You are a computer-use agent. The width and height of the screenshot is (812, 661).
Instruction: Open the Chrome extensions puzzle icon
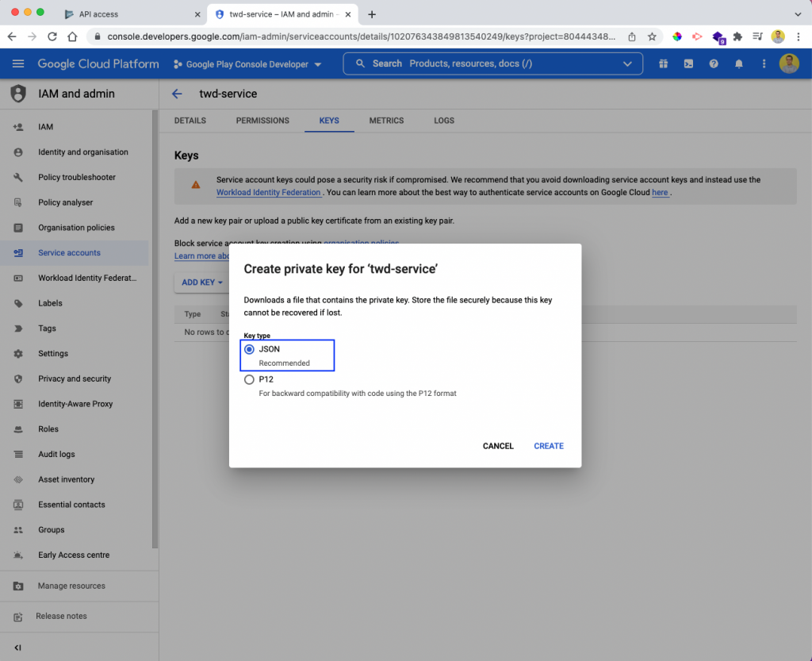737,37
